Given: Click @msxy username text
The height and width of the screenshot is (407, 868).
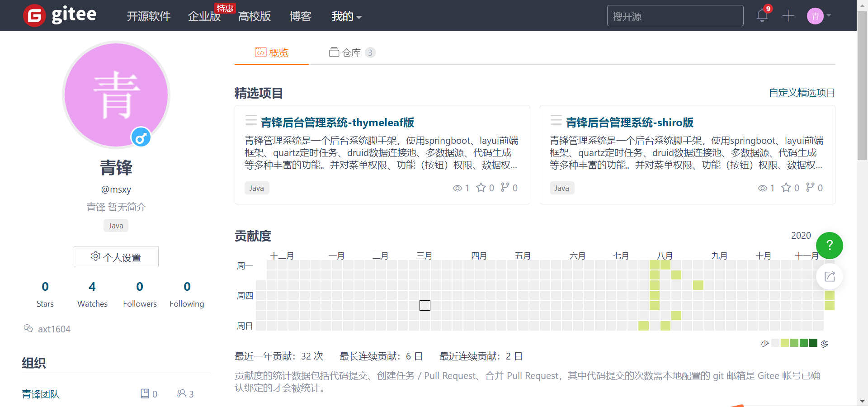Looking at the screenshot, I should click(116, 189).
